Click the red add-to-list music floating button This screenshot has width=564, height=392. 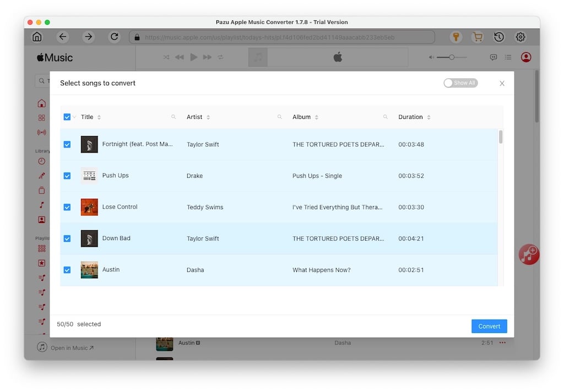[529, 254]
